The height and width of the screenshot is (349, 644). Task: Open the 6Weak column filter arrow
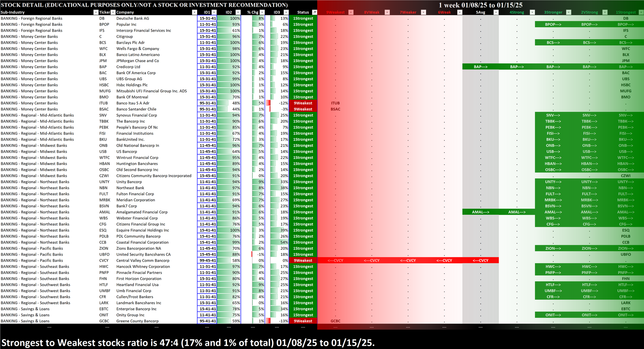click(460, 12)
